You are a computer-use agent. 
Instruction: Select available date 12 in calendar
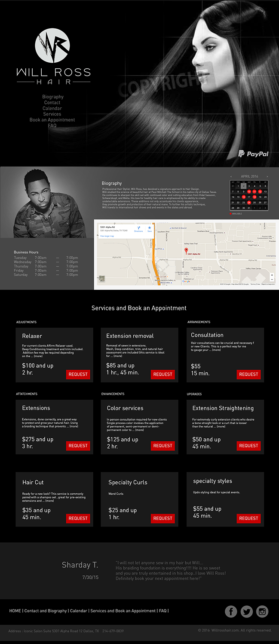click(260, 191)
